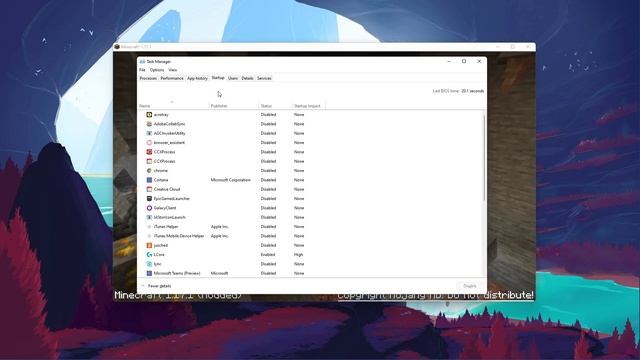Open the View menu
Screen dimensions: 640x360
tap(173, 70)
